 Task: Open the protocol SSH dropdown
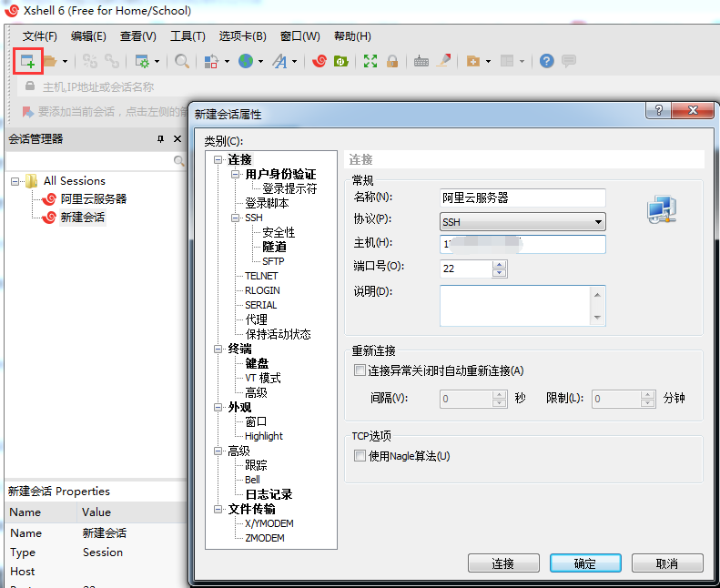coord(522,222)
